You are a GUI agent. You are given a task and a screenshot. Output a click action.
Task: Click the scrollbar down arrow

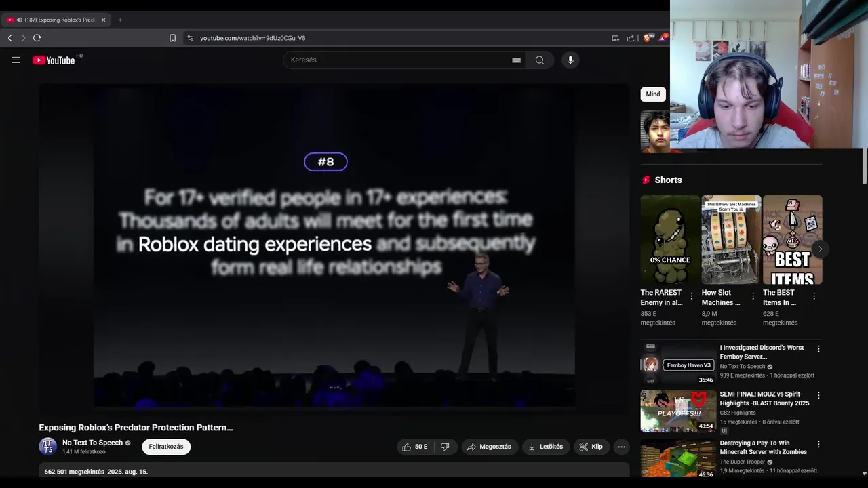pos(864,474)
